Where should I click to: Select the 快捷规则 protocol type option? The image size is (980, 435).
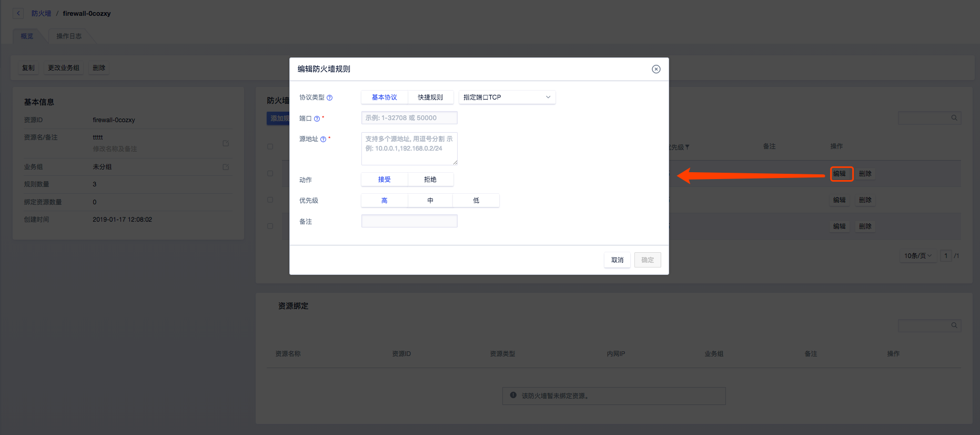(430, 97)
